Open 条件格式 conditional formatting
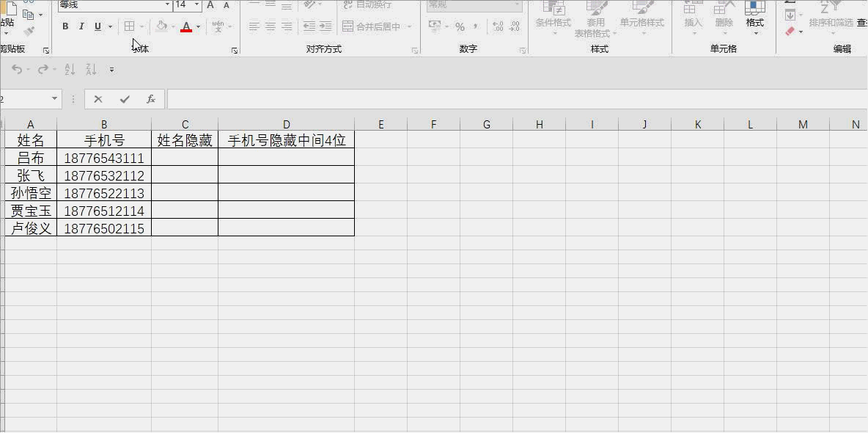The height and width of the screenshot is (433, 868). [553, 18]
